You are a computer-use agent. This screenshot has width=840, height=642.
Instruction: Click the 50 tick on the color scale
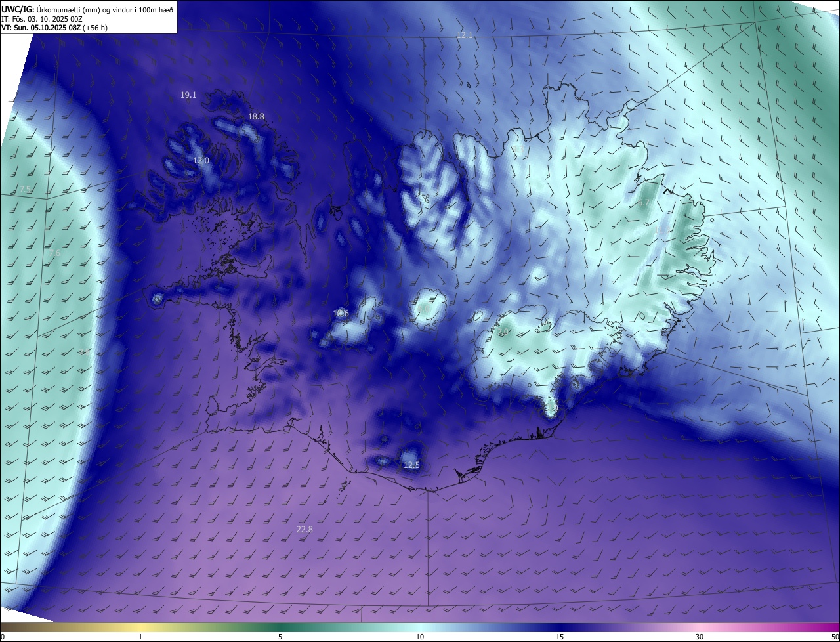(835, 637)
